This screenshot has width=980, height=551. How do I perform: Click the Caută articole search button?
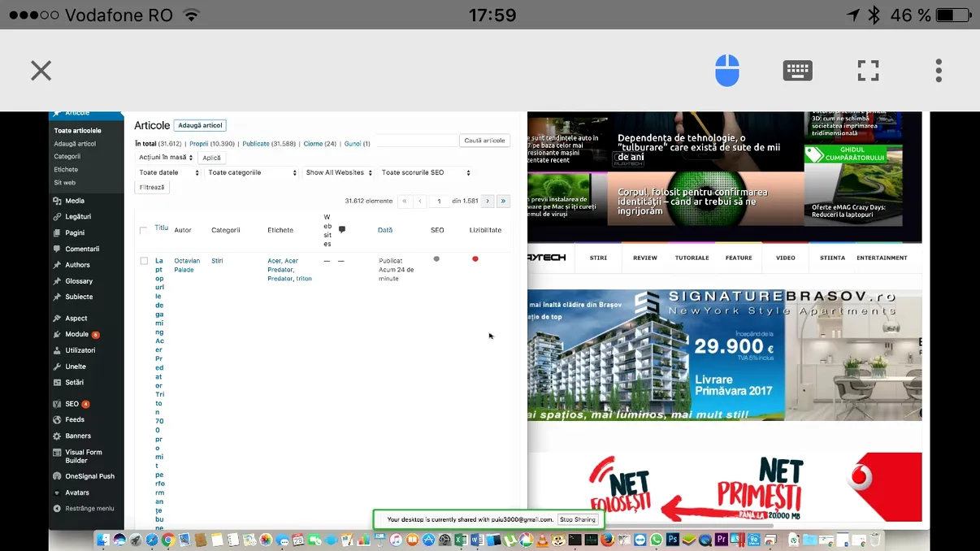click(x=485, y=141)
